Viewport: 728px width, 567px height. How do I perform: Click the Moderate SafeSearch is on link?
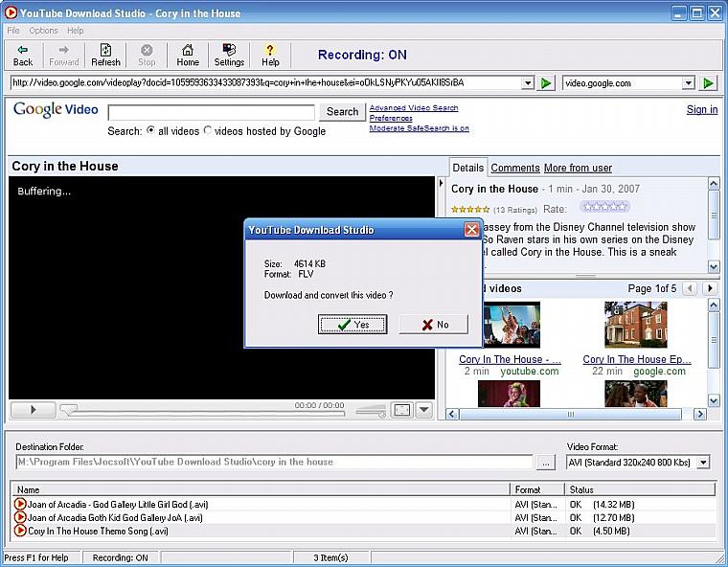click(420, 128)
